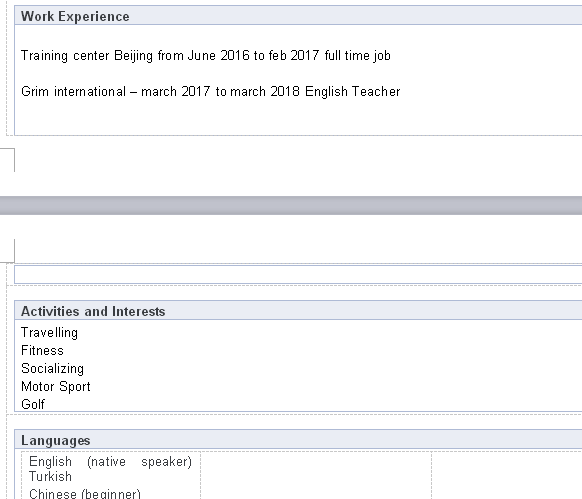The width and height of the screenshot is (582, 499).
Task: Click the empty middle cell in Languages table
Action: click(316, 475)
